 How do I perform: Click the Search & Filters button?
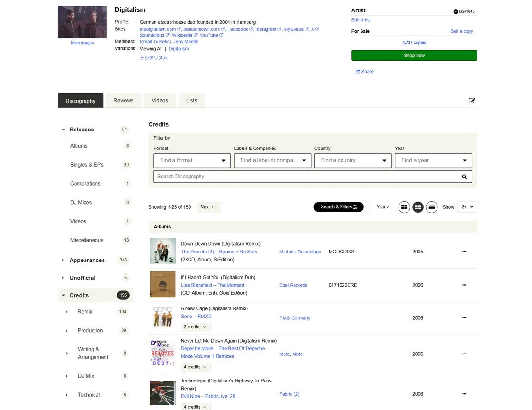339,207
